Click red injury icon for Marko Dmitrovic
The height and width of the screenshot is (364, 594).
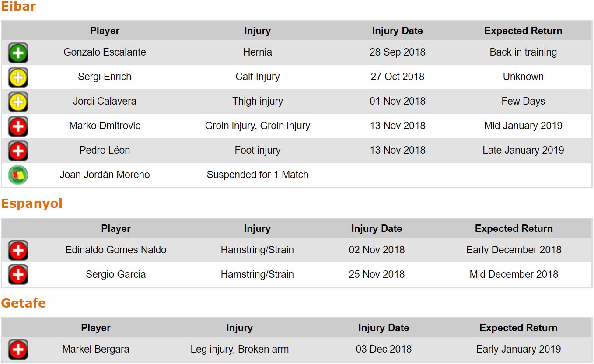click(x=18, y=126)
